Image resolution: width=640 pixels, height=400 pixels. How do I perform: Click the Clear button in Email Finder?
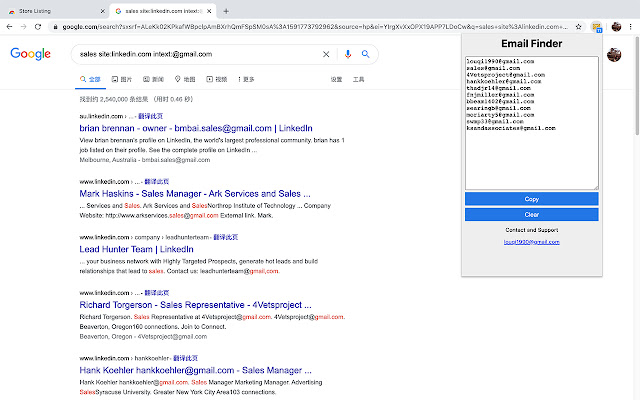[x=531, y=215]
